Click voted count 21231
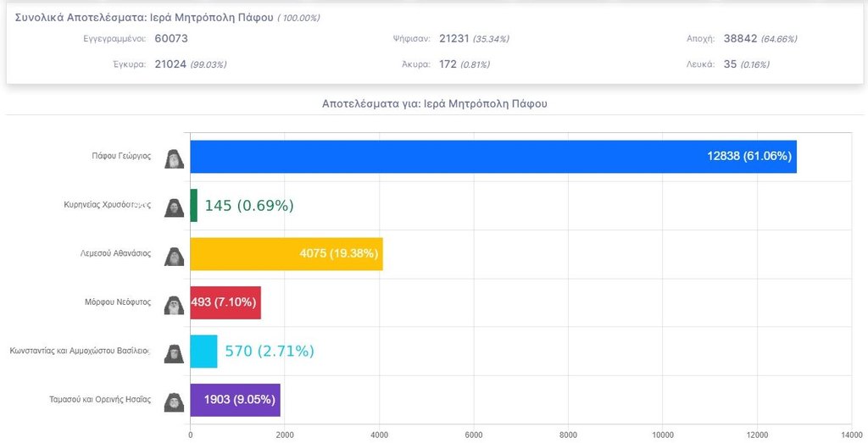The height and width of the screenshot is (443, 868). coord(454,39)
